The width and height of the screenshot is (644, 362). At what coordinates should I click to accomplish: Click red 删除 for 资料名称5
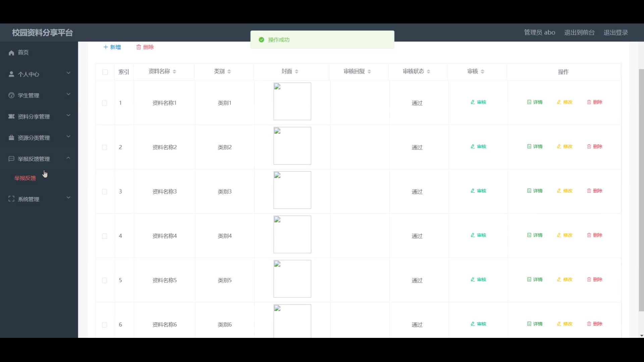(x=595, y=280)
